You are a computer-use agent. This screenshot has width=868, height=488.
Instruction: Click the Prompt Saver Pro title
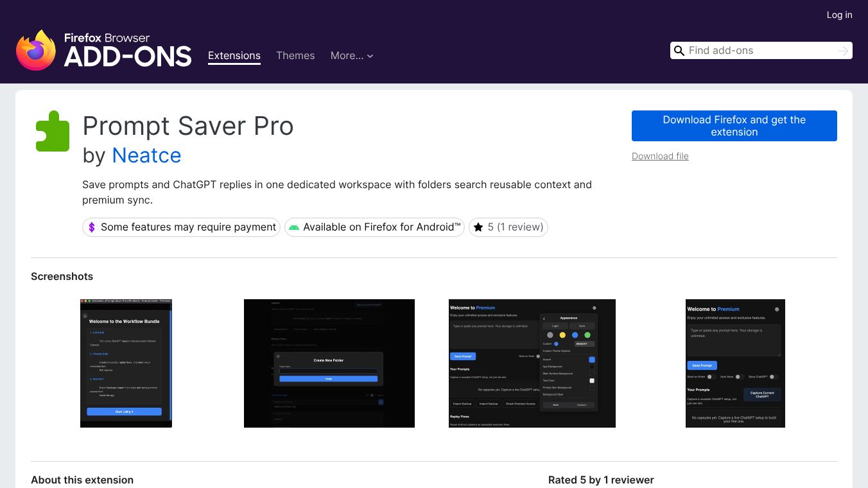188,126
